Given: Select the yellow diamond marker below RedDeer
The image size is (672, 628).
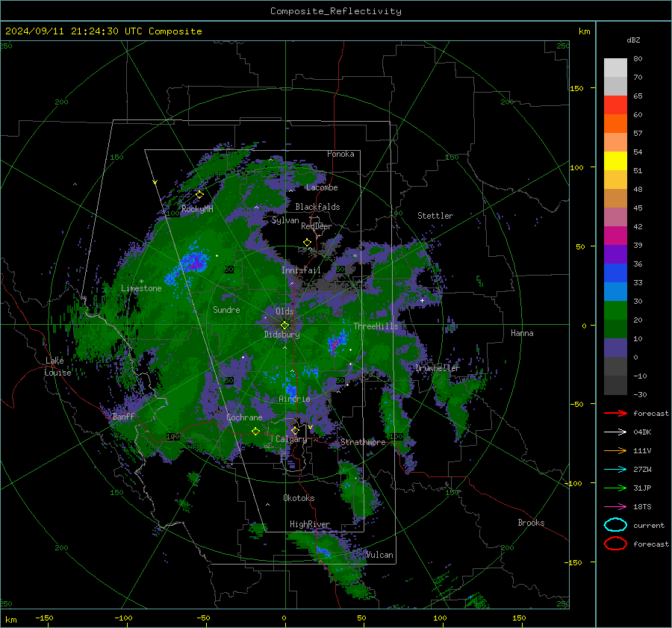Looking at the screenshot, I should 307,243.
